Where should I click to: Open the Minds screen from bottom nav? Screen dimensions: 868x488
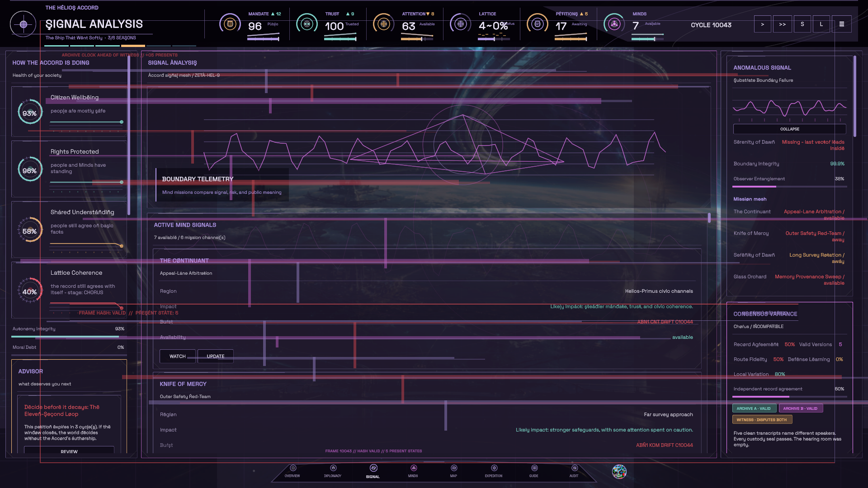click(x=413, y=471)
